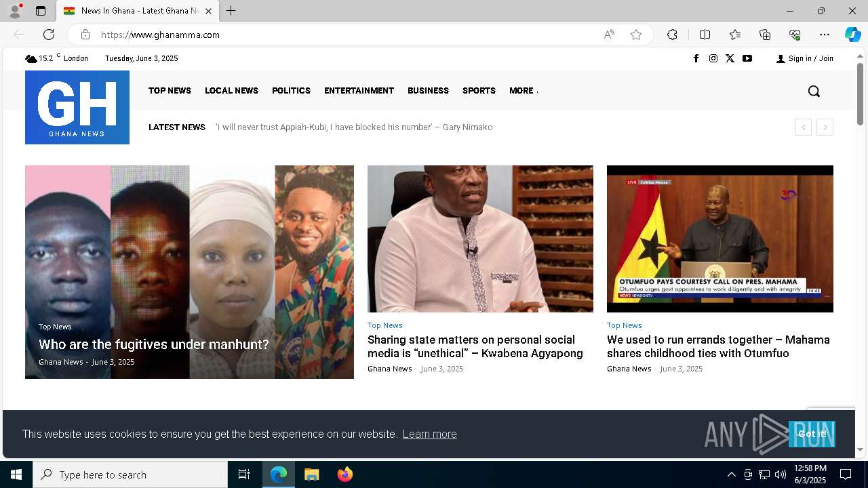Open File Explorer from the taskbar

coord(312,474)
